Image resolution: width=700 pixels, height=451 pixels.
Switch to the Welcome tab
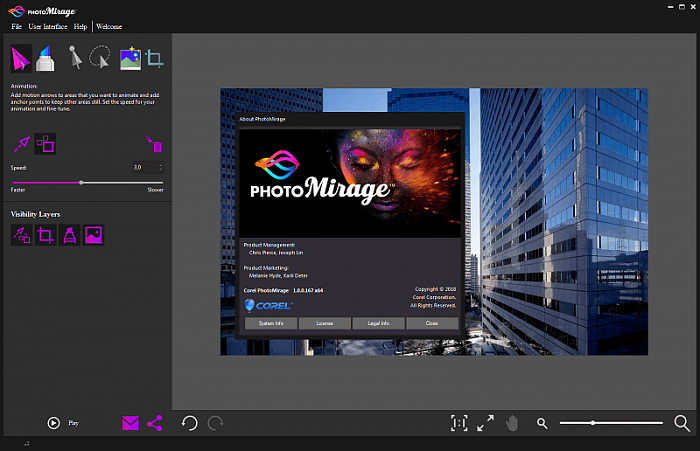(x=109, y=27)
